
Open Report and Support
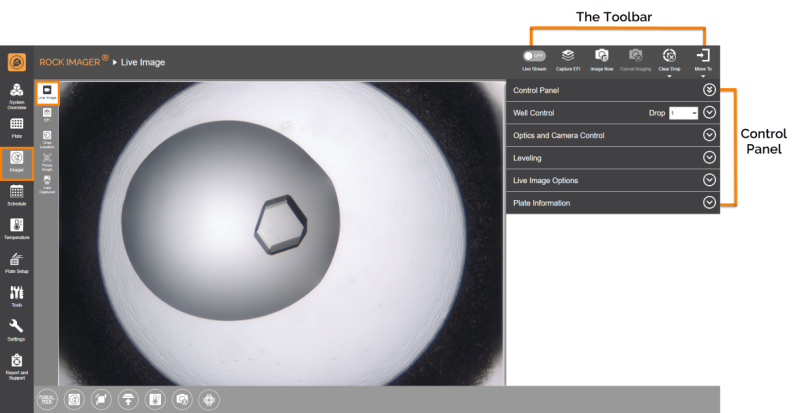pyautogui.click(x=17, y=364)
